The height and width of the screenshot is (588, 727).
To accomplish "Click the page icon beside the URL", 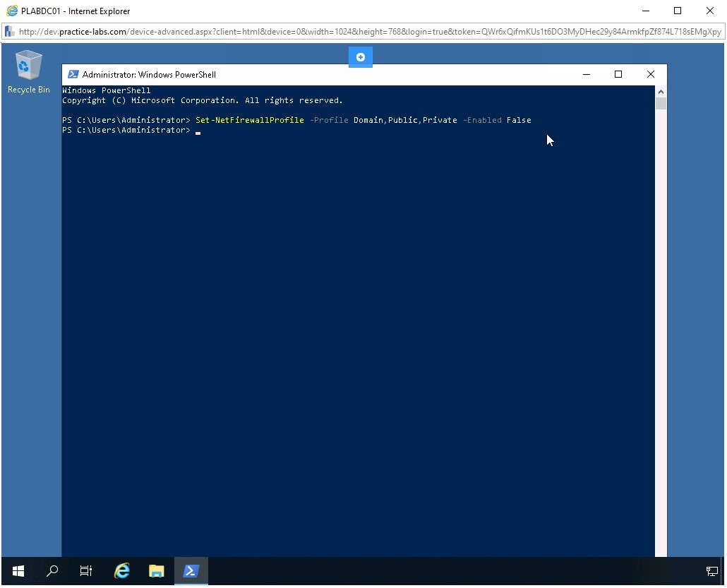I will click(x=10, y=32).
